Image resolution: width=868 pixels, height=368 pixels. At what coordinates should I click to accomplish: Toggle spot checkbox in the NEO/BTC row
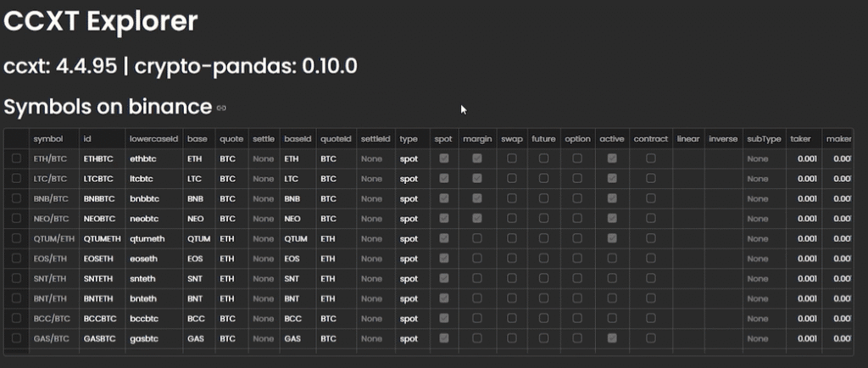click(x=443, y=219)
